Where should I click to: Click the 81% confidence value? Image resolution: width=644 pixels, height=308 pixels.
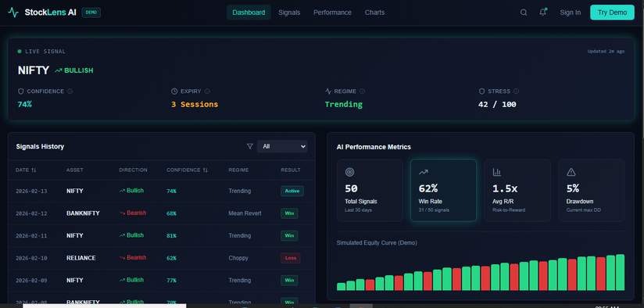click(x=171, y=236)
